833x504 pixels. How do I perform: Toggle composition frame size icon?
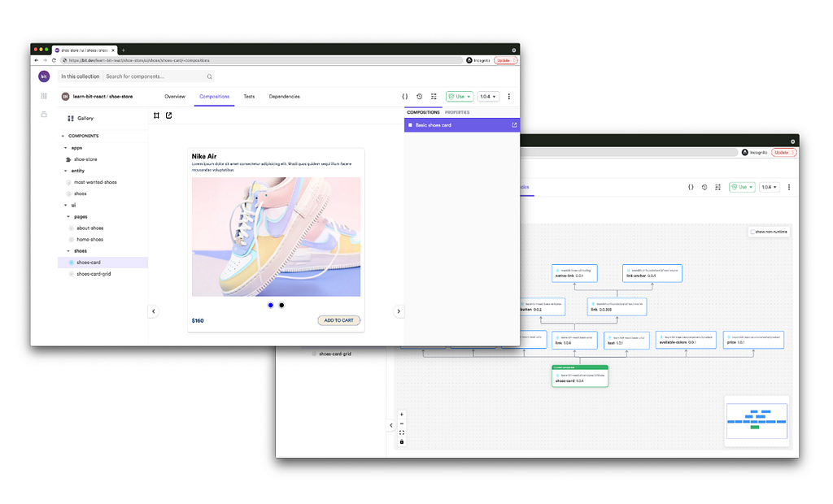coord(157,115)
